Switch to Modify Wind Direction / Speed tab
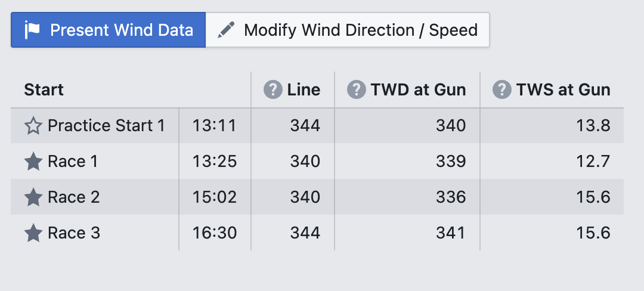Image resolution: width=644 pixels, height=291 pixels. tap(348, 30)
